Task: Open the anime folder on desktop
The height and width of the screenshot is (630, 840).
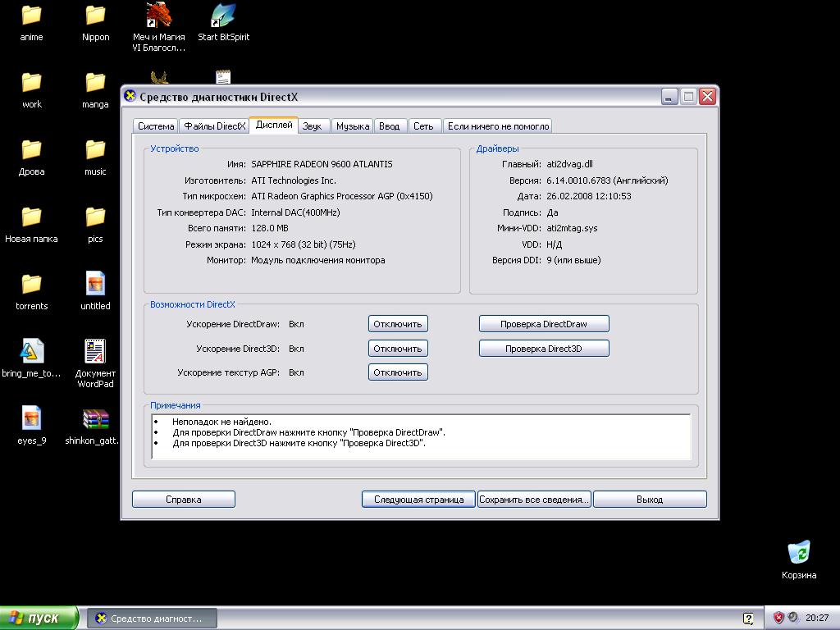Action: [31, 23]
